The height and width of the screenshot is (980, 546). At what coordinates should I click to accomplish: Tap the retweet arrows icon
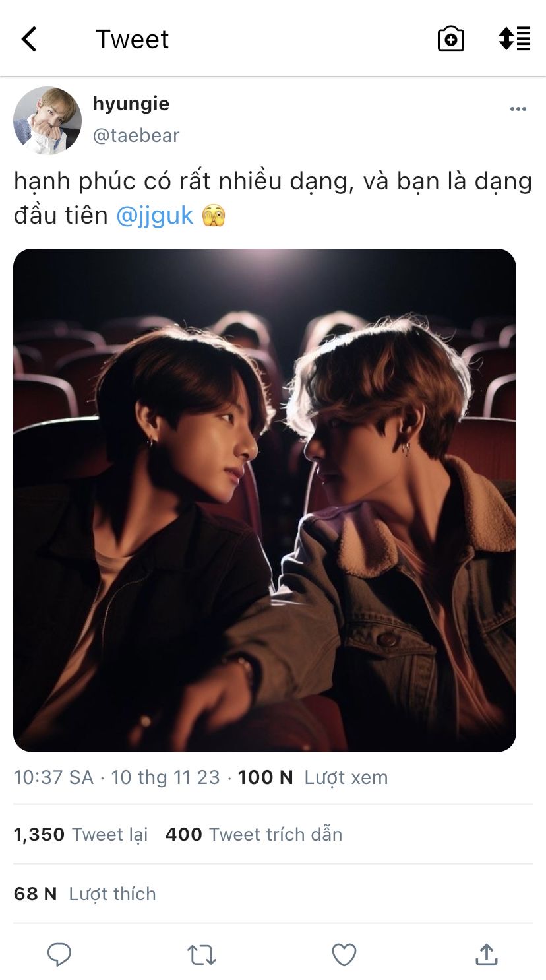202,955
